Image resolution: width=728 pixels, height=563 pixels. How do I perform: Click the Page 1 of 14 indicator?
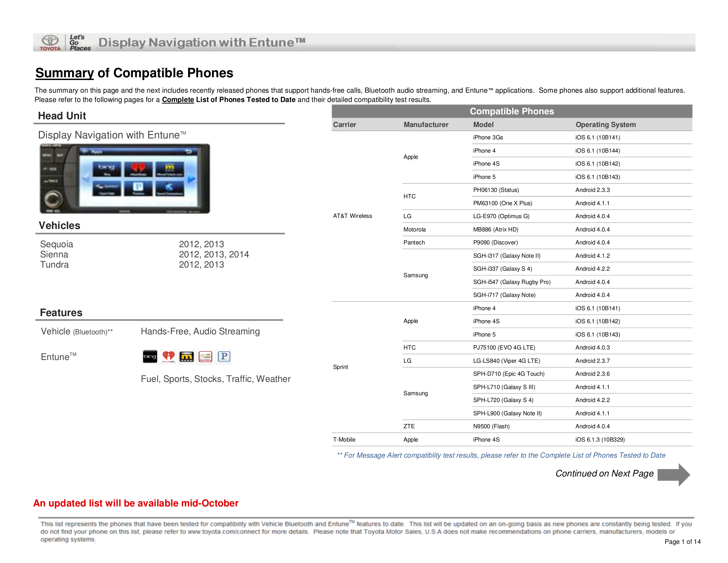pos(682,542)
